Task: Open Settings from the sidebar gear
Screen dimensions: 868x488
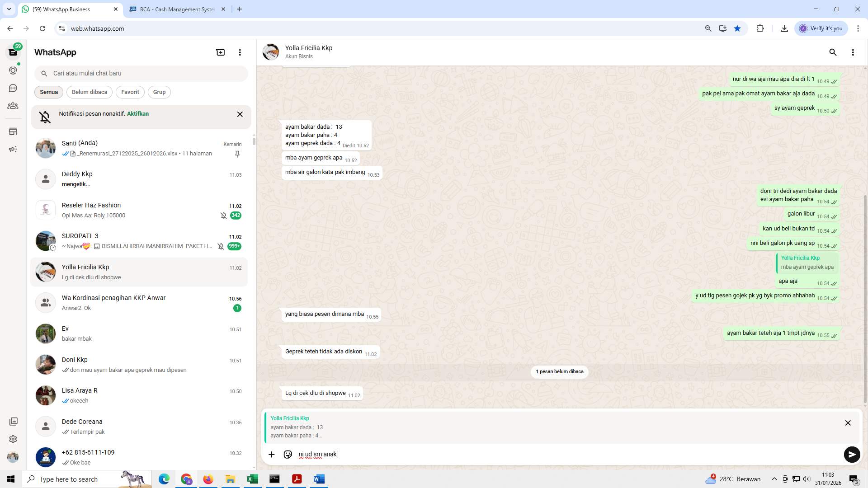Action: [13, 439]
